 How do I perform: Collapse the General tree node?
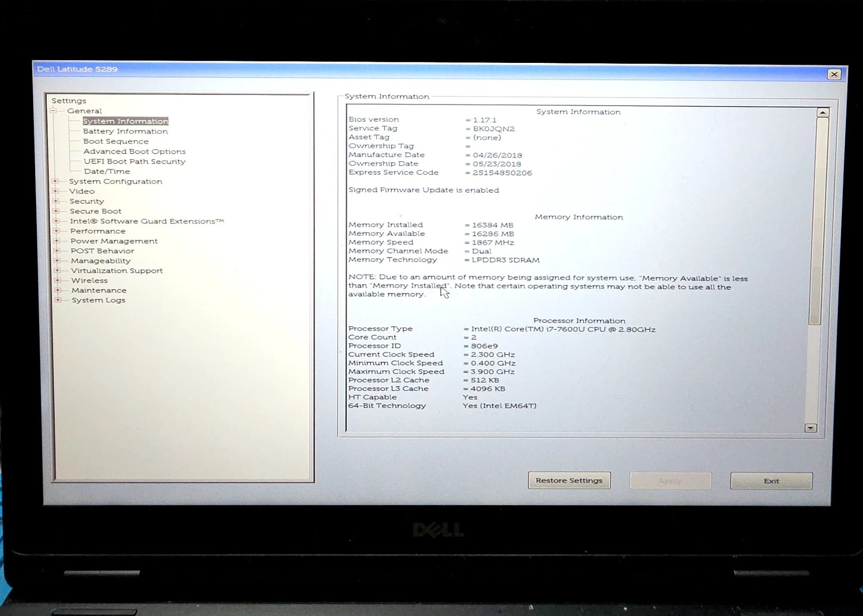tap(53, 111)
